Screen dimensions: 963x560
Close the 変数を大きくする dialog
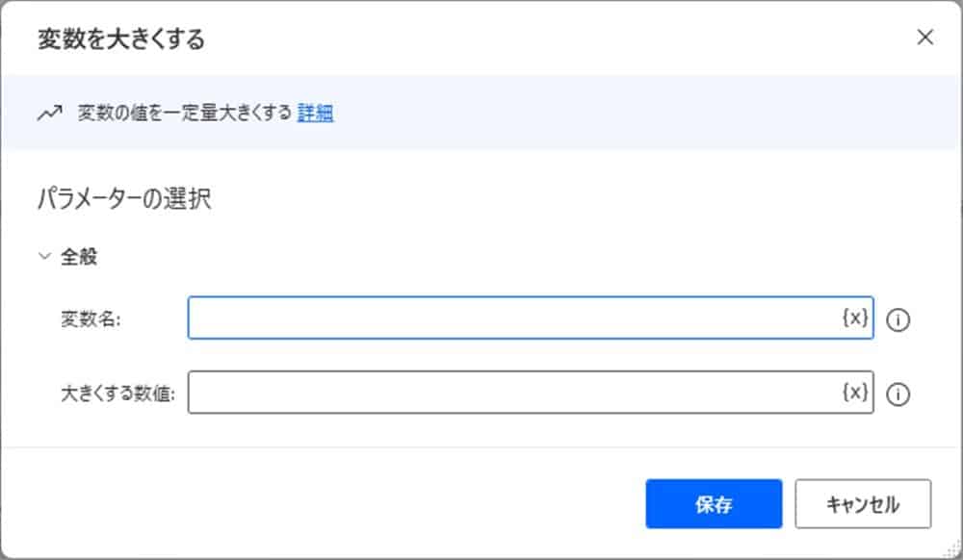(x=925, y=38)
